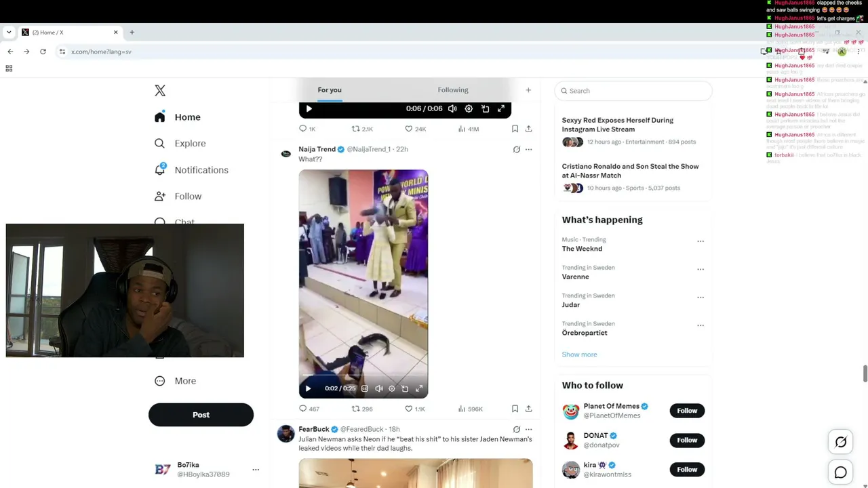Click Show more under What's happening
This screenshot has height=488, width=868.
coord(579,354)
